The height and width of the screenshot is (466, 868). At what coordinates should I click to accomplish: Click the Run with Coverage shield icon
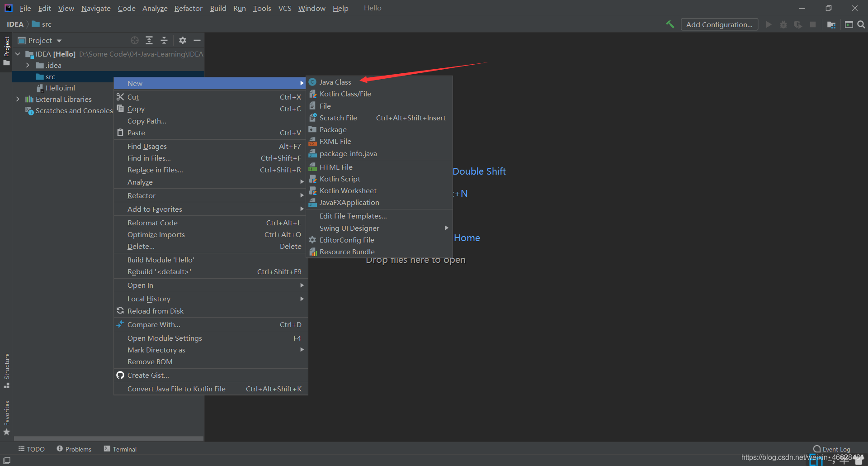(798, 24)
